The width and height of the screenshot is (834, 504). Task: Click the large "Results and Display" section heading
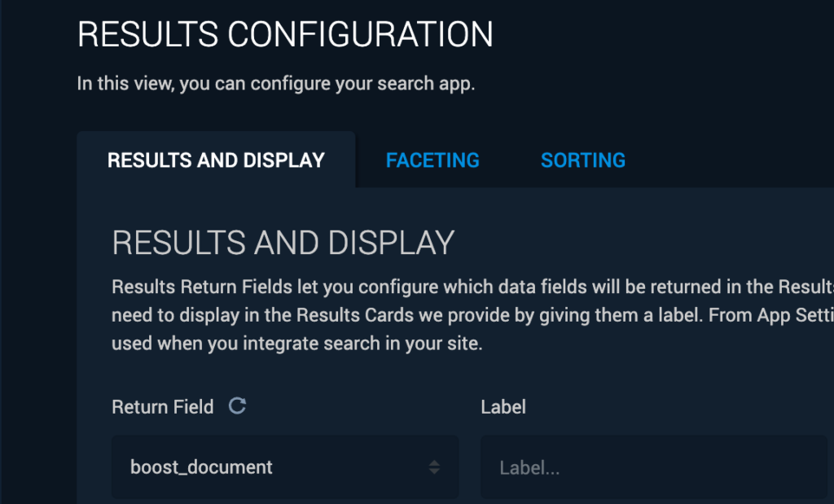pos(283,243)
